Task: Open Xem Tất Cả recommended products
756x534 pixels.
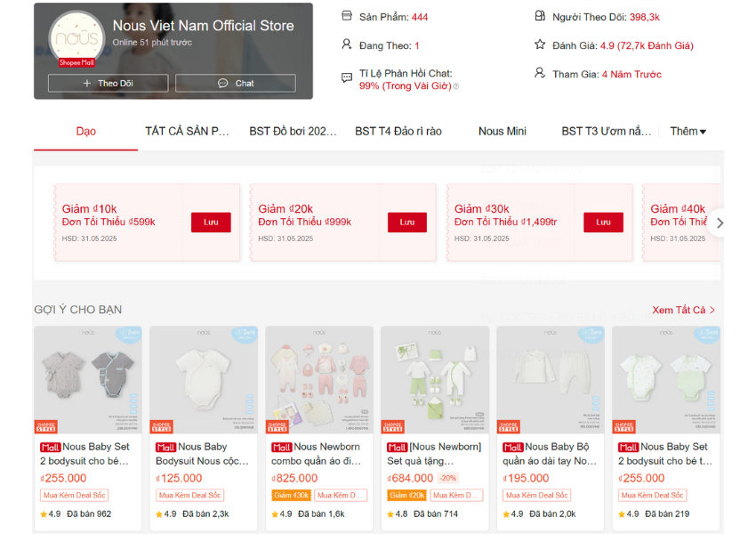Action: tap(683, 310)
